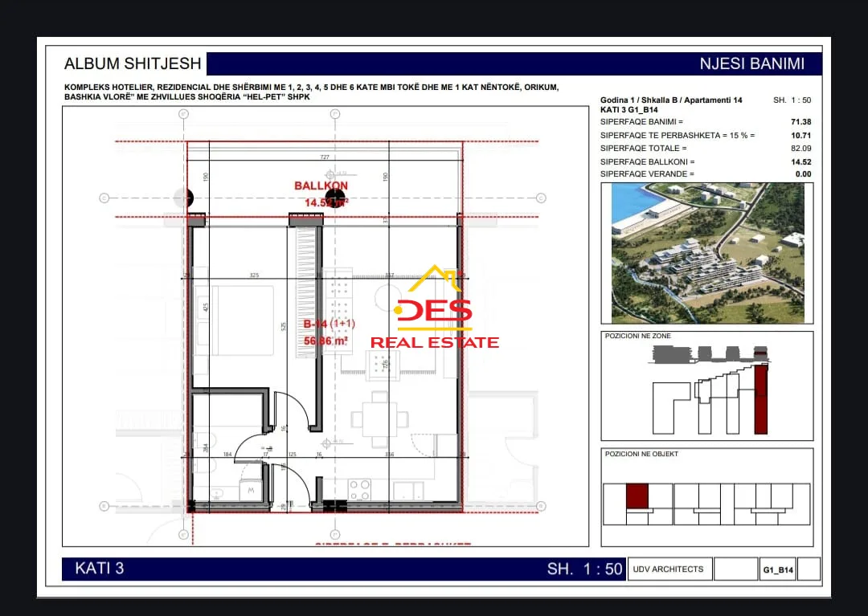Click the KATI 3 G1_B14 line

[x=628, y=109]
